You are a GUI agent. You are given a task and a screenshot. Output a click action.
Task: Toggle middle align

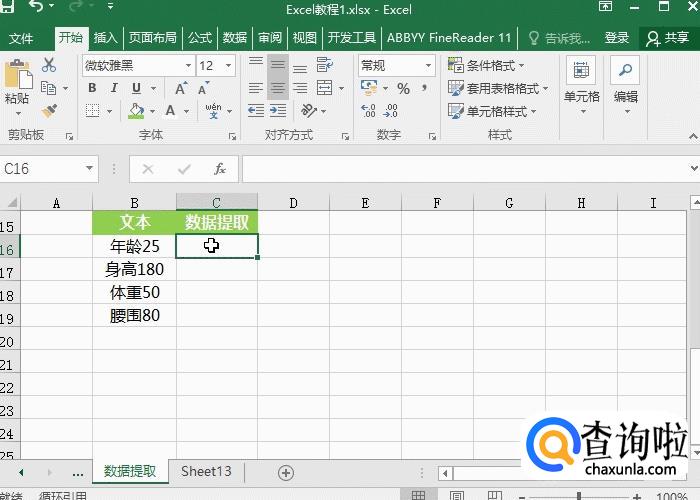[278, 65]
